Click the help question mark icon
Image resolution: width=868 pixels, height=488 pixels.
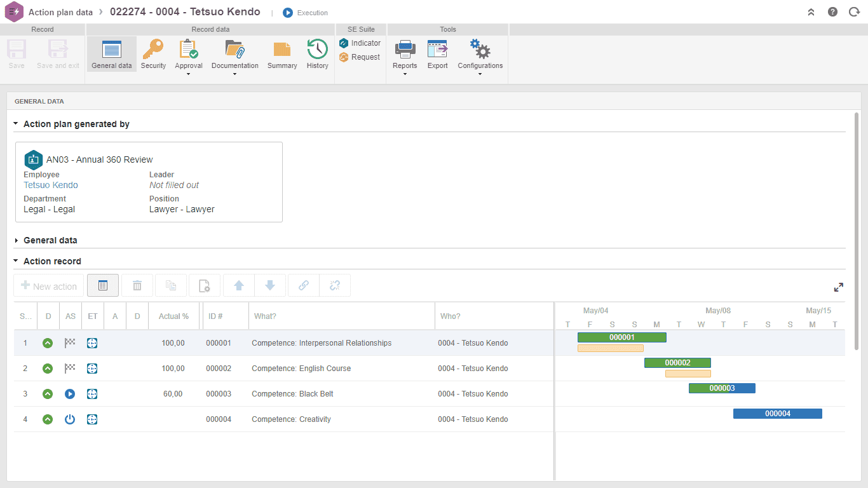click(x=832, y=12)
